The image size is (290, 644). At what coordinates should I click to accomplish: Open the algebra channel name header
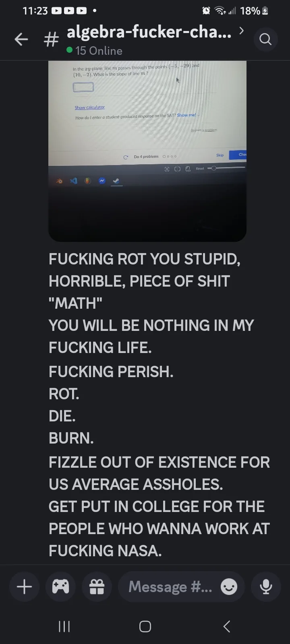[x=149, y=32]
